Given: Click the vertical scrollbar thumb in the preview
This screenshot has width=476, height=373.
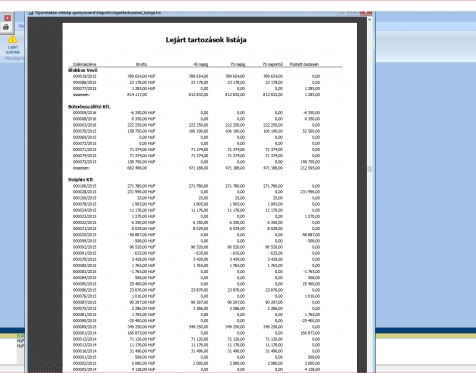Looking at the screenshot, I should coord(369,169).
